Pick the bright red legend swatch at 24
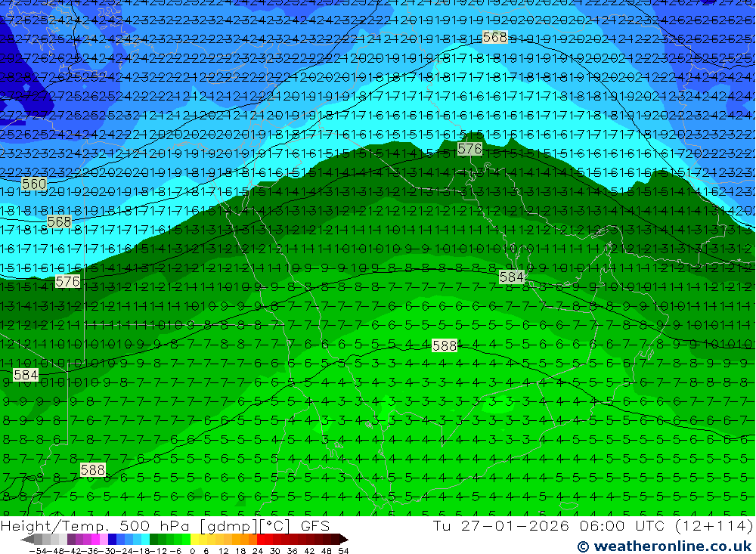This screenshot has width=756, height=554. click(x=261, y=539)
